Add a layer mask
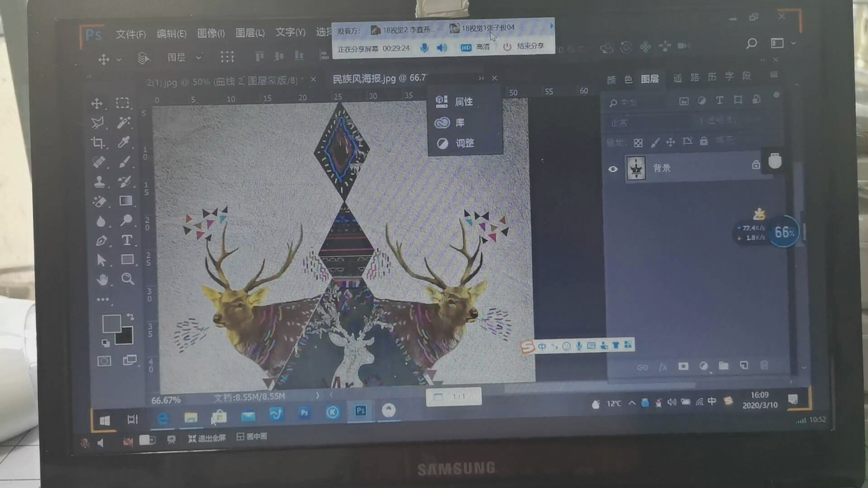 pyautogui.click(x=683, y=366)
